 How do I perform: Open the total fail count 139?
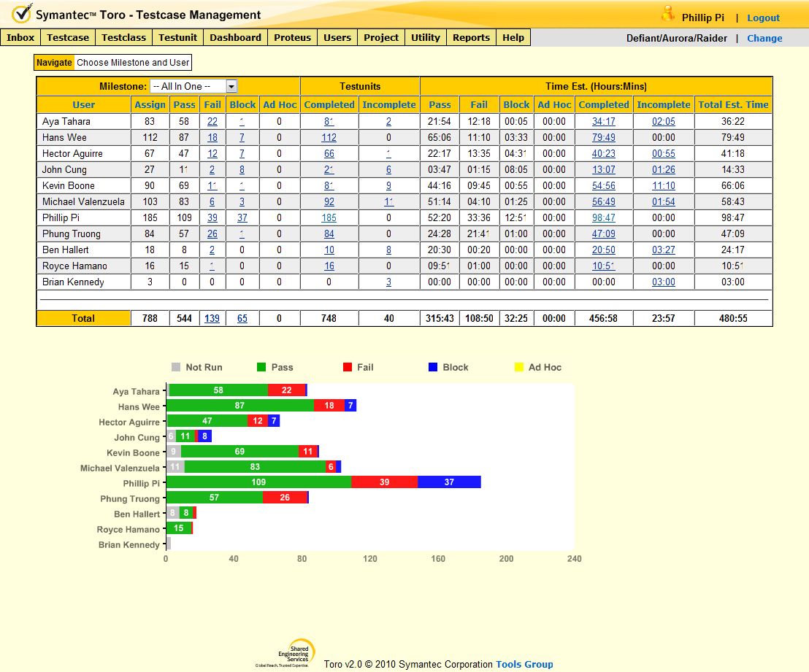[212, 318]
